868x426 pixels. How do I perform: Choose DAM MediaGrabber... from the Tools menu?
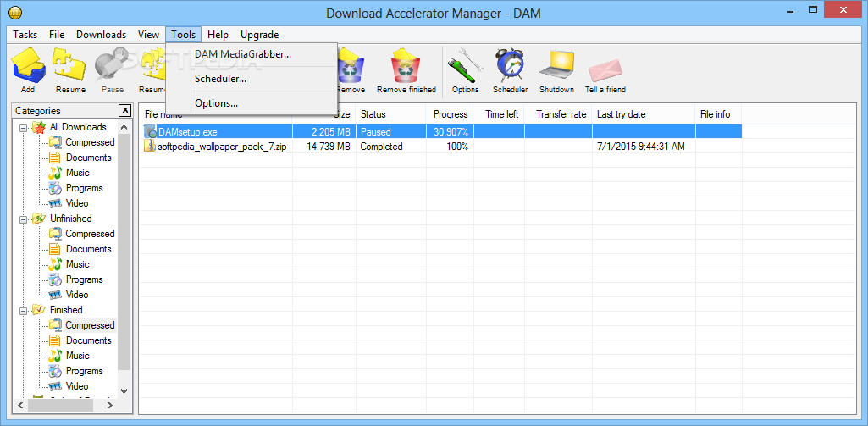click(252, 54)
